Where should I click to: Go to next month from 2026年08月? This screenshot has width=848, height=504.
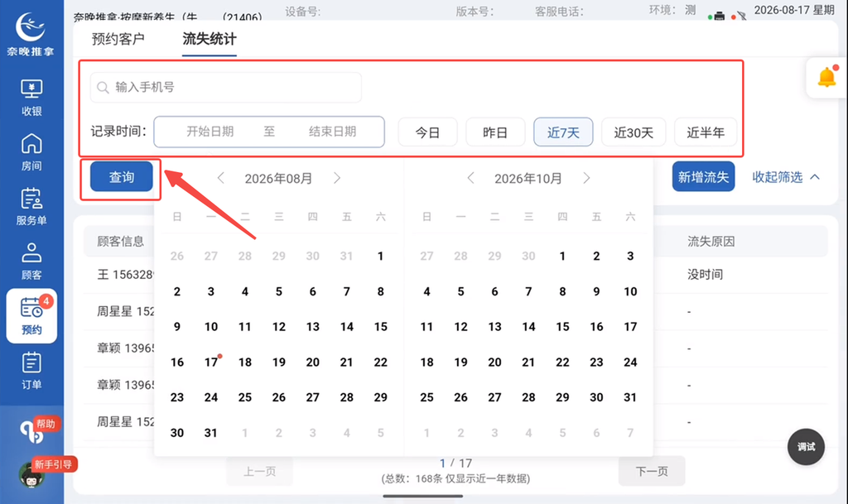click(337, 178)
